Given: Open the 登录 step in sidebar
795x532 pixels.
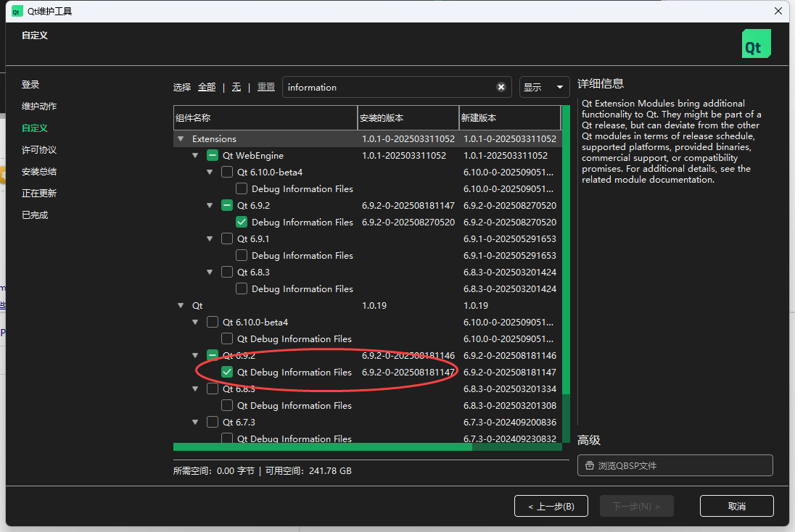Looking at the screenshot, I should point(30,85).
